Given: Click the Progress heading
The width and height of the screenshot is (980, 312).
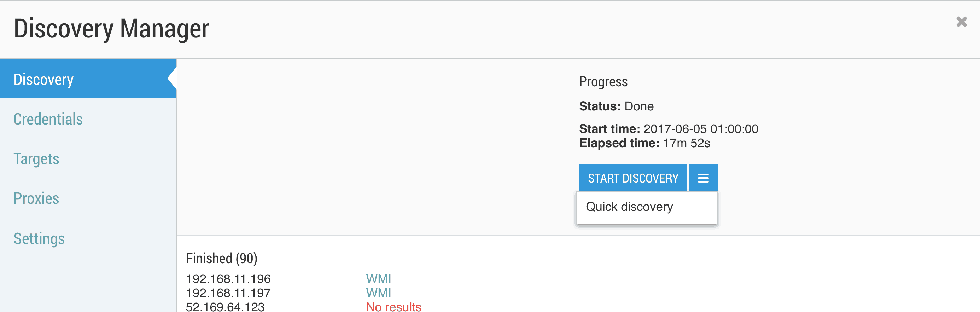Looking at the screenshot, I should coord(603,82).
